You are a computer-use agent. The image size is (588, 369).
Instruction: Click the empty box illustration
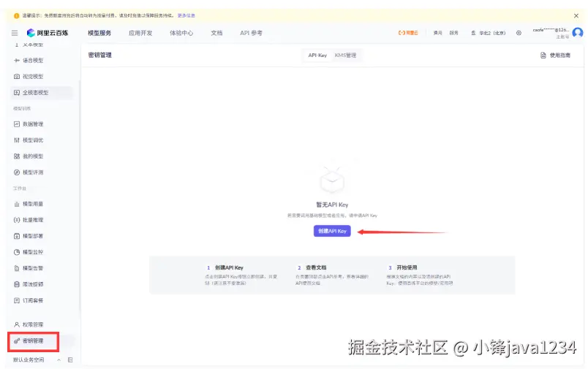[x=332, y=179]
